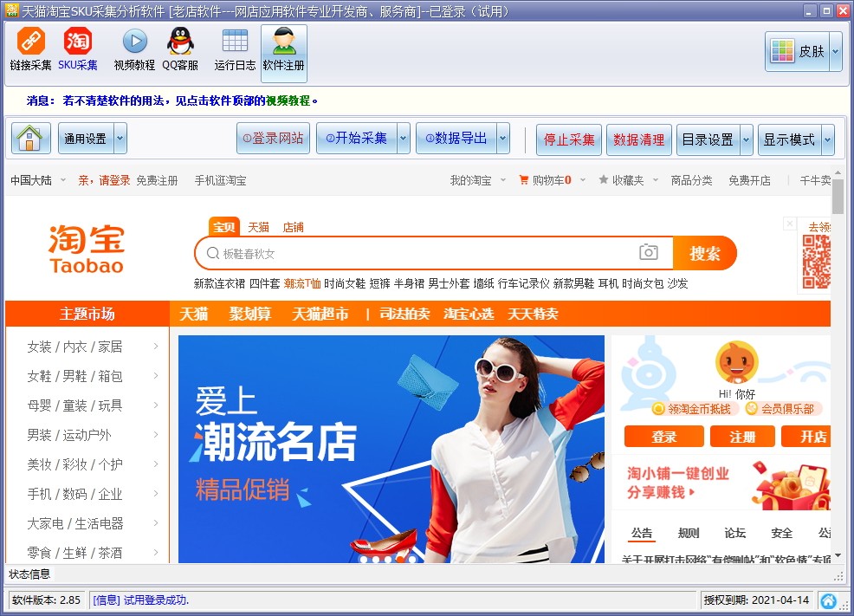Open 通用设置 general settings
Screen dimensions: 854x616
[86, 139]
